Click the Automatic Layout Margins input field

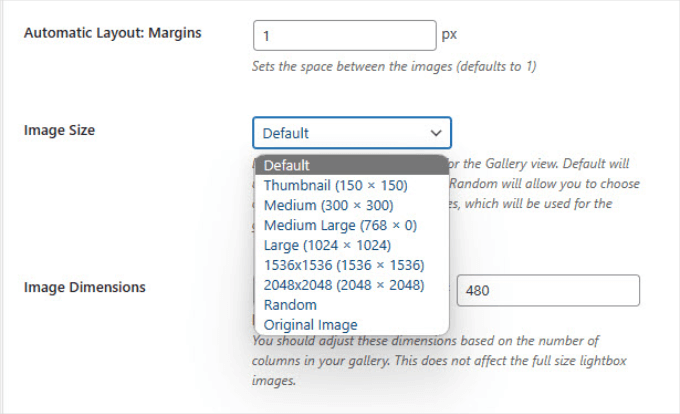tap(345, 35)
